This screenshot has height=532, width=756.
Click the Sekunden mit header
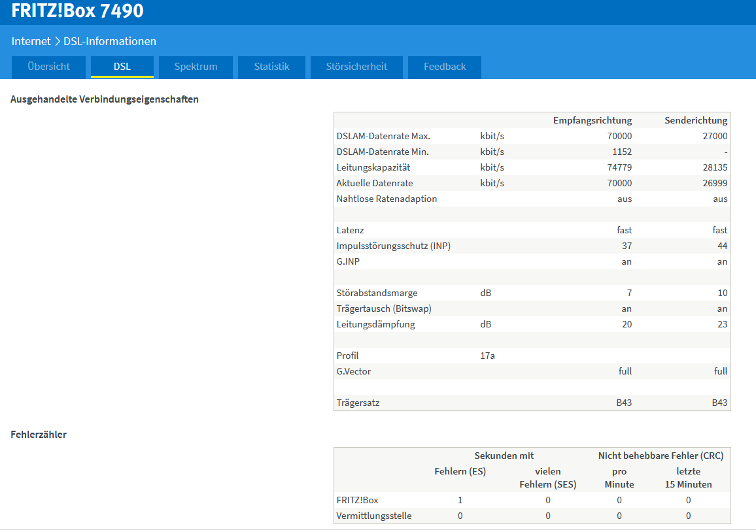pyautogui.click(x=504, y=456)
